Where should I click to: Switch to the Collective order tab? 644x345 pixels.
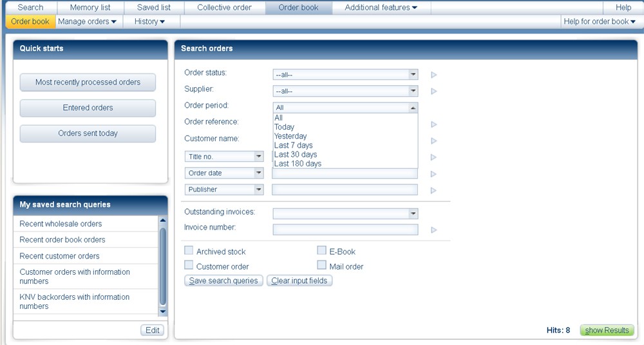click(x=224, y=8)
